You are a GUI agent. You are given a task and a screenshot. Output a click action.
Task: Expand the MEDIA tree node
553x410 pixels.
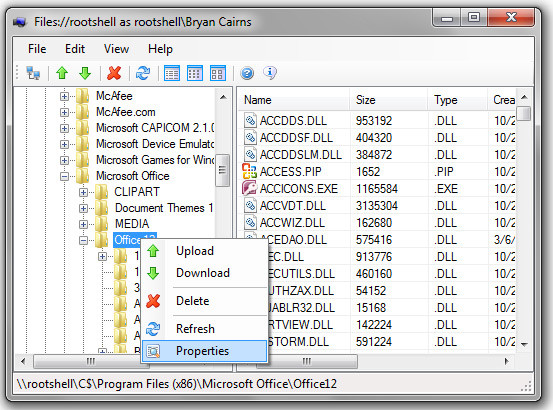[83, 224]
